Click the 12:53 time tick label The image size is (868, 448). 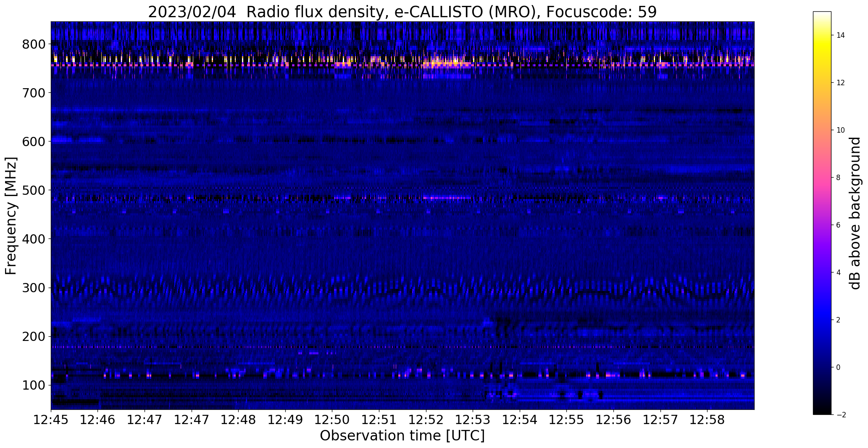coord(473,420)
